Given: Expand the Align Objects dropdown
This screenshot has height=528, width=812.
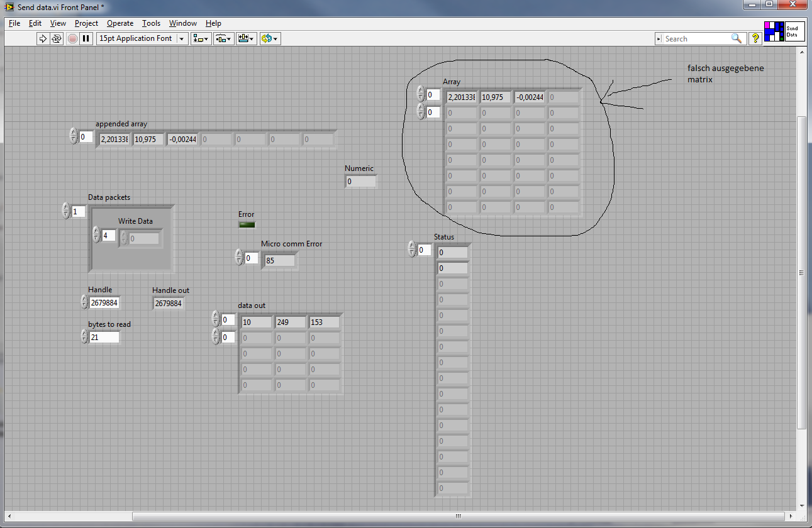Looking at the screenshot, I should click(201, 38).
